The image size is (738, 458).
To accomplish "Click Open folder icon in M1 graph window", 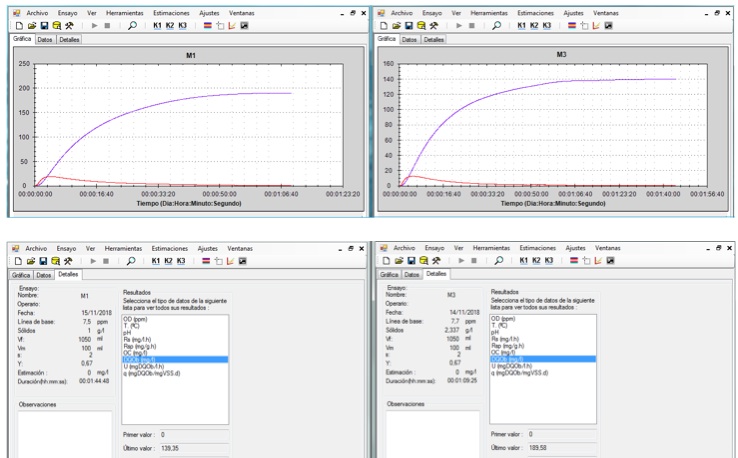I will (x=32, y=25).
